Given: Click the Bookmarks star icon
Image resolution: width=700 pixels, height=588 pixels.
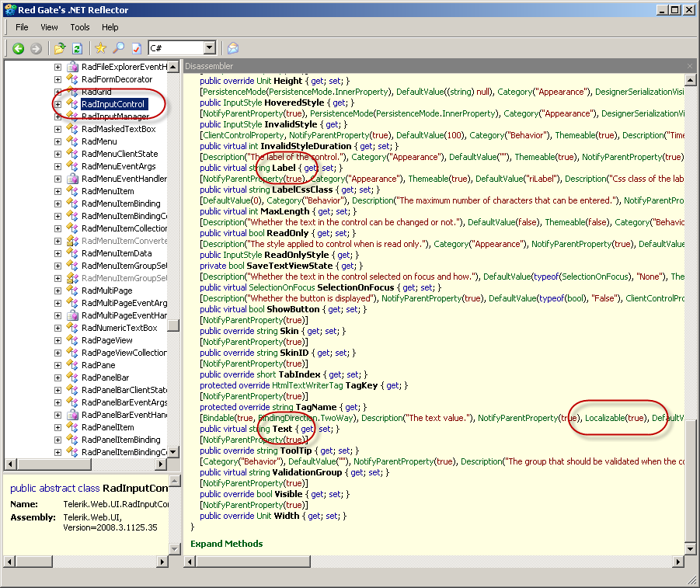Looking at the screenshot, I should click(x=101, y=48).
